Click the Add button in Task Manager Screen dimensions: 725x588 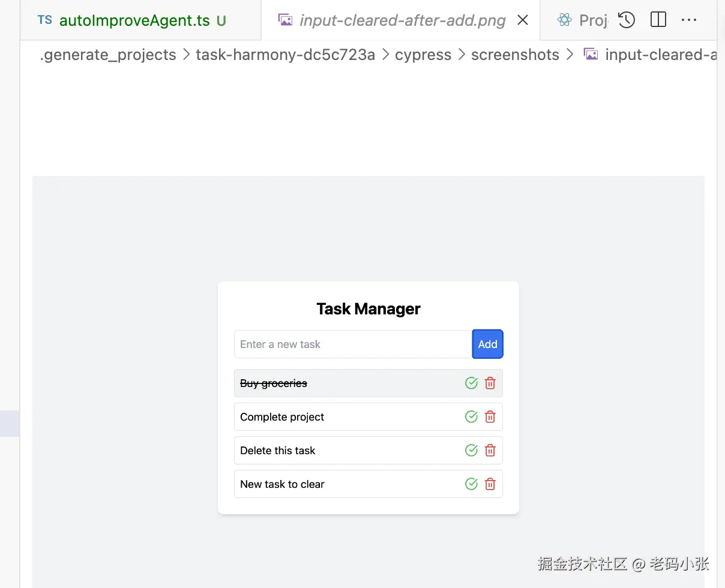(x=487, y=344)
